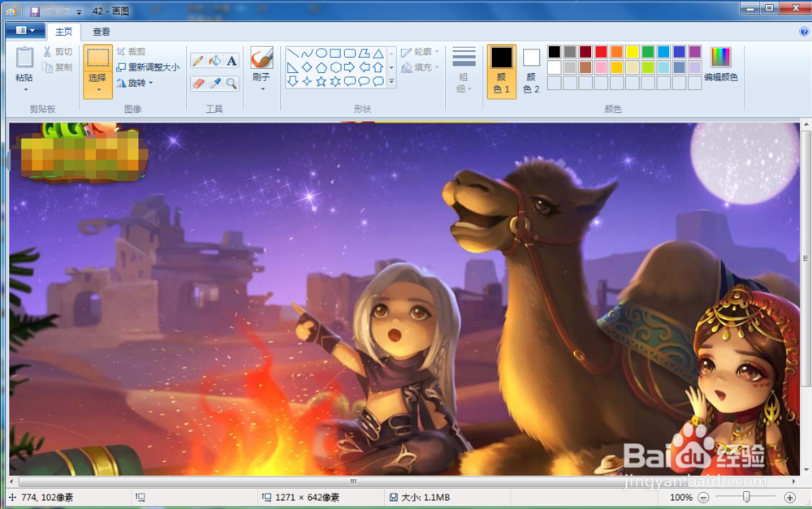Image resolution: width=812 pixels, height=509 pixels.
Task: Activate Color 2 (颜色 2) selector
Action: [531, 71]
